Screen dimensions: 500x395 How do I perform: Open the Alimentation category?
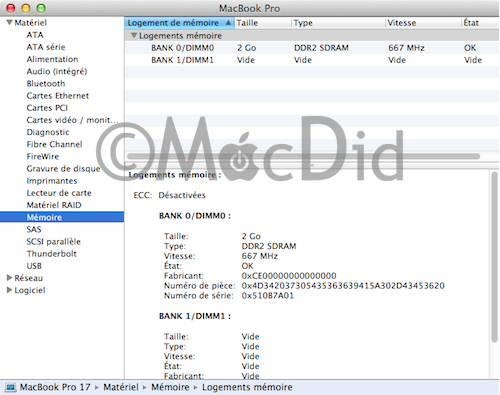[x=52, y=59]
